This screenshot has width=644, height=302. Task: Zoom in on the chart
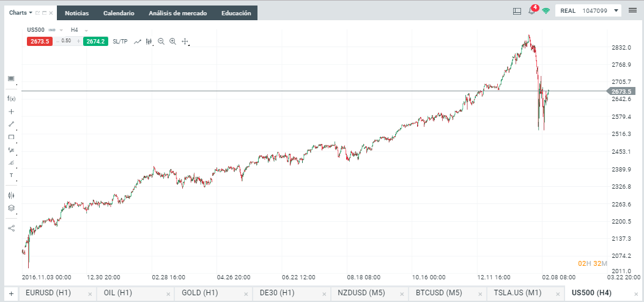click(x=173, y=41)
